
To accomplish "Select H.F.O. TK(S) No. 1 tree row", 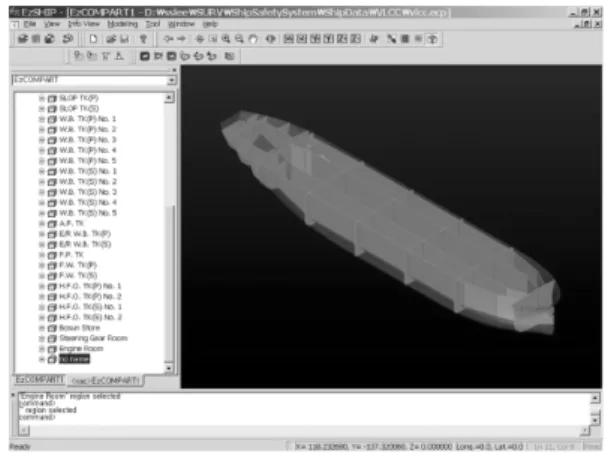I will [x=91, y=307].
